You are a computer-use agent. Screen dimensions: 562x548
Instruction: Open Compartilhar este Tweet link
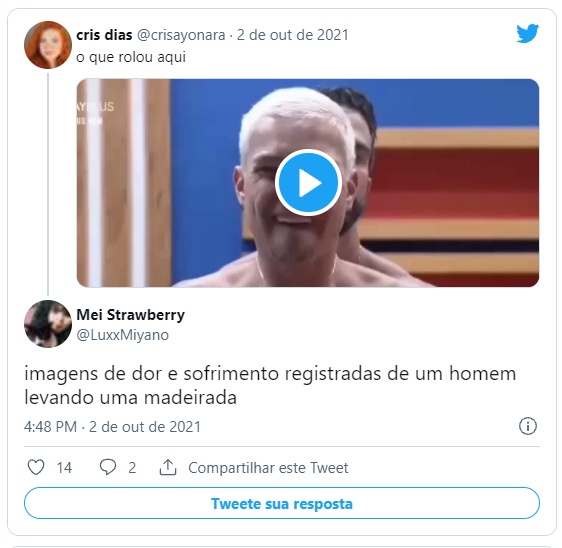coord(268,468)
